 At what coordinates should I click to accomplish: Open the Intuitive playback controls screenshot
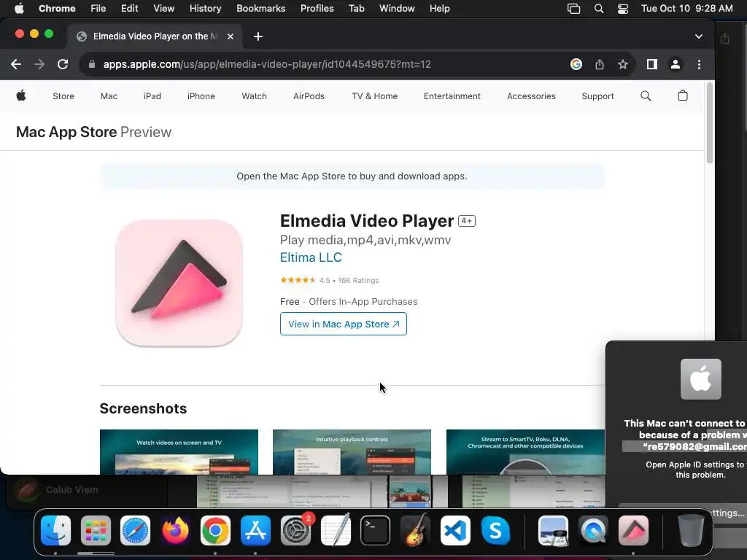click(x=352, y=452)
